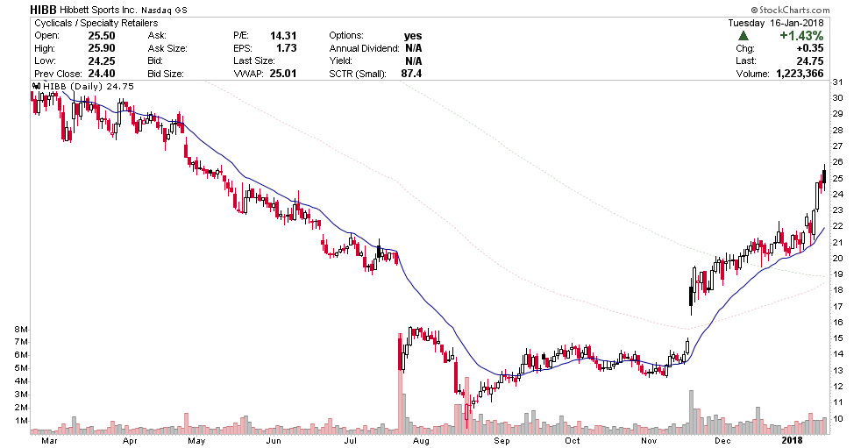Click the Ask Size: label
The image size is (868, 448).
[x=167, y=49]
